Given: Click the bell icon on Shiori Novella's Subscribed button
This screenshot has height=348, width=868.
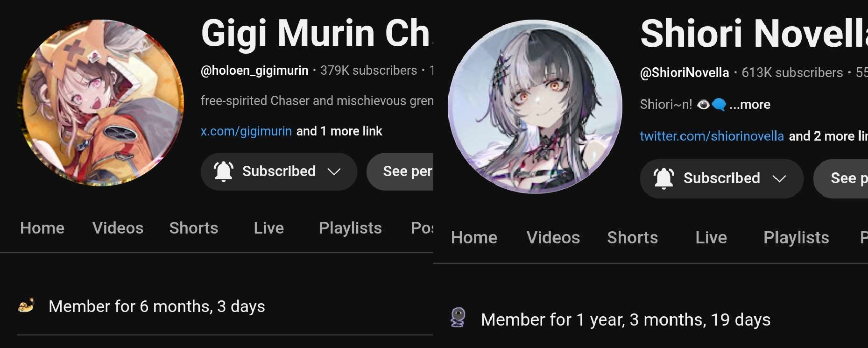Looking at the screenshot, I should pos(663,178).
